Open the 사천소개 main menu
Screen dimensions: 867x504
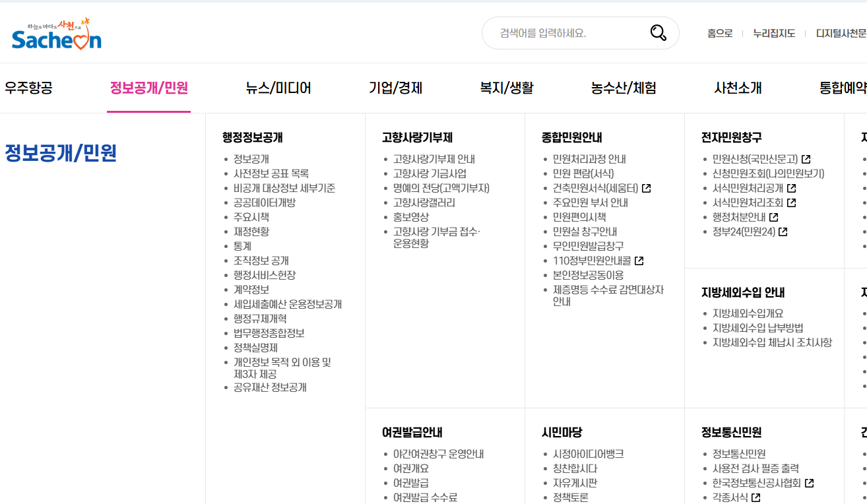(738, 88)
